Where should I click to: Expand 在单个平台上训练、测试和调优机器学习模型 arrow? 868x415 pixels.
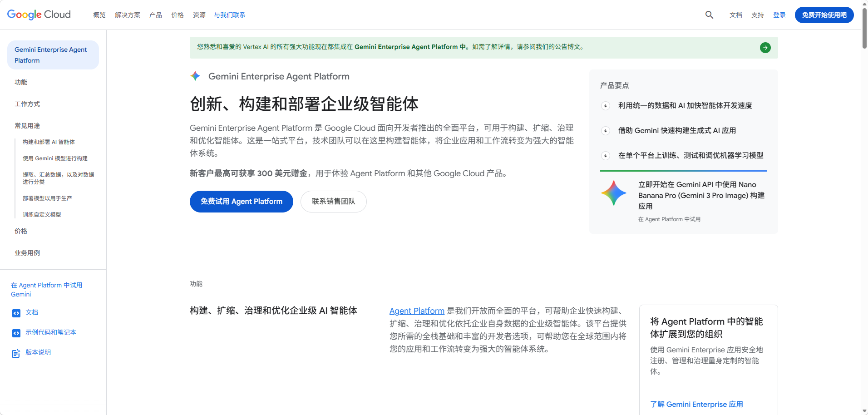tap(605, 156)
